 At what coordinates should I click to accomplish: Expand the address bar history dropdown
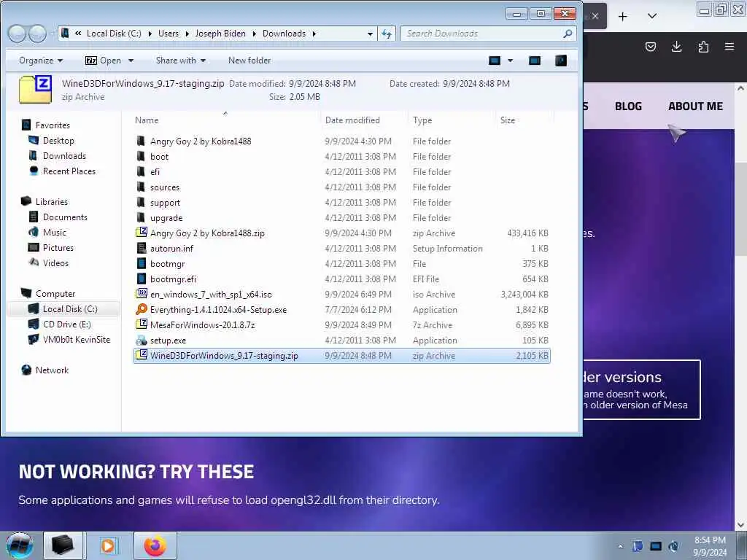370,34
